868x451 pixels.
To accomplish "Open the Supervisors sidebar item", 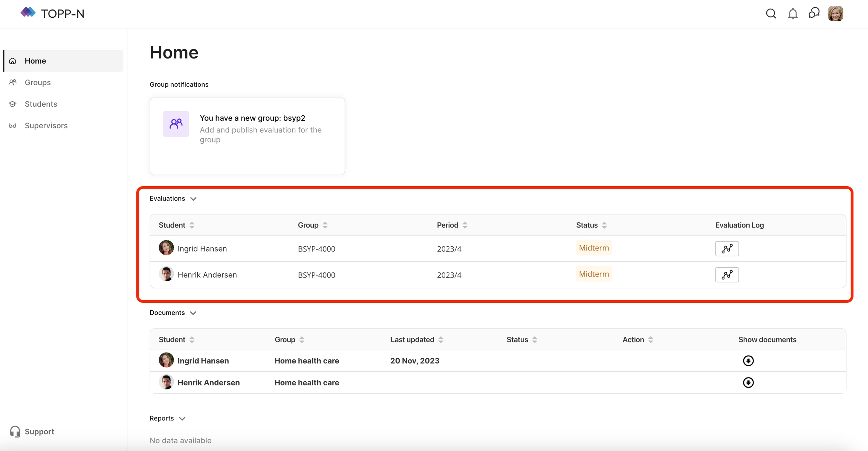I will pyautogui.click(x=46, y=126).
